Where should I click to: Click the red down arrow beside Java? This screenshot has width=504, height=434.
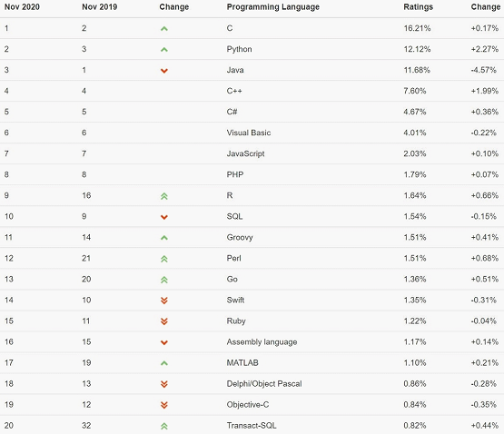coord(164,71)
